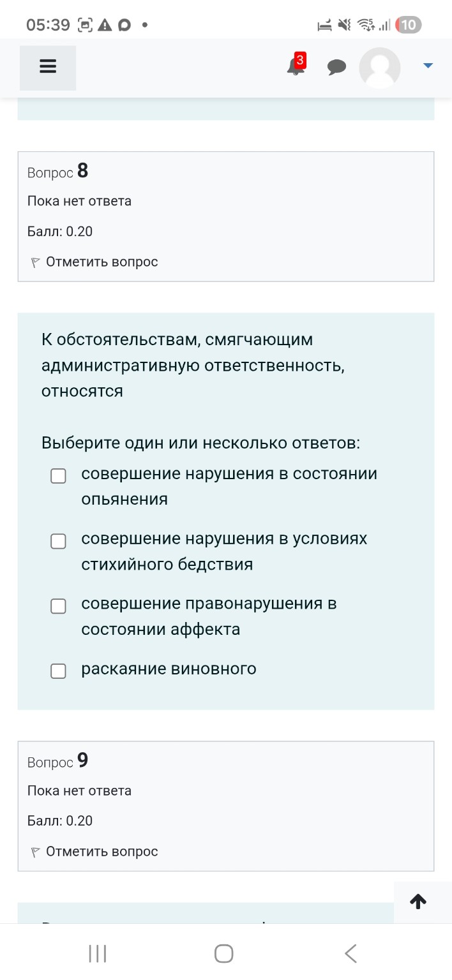The width and height of the screenshot is (452, 980).
Task: Check the раскаяние виновного answer
Action: pos(58,671)
